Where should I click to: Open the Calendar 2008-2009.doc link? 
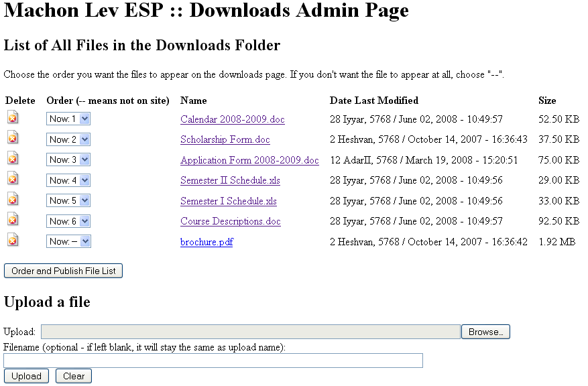[x=232, y=119]
